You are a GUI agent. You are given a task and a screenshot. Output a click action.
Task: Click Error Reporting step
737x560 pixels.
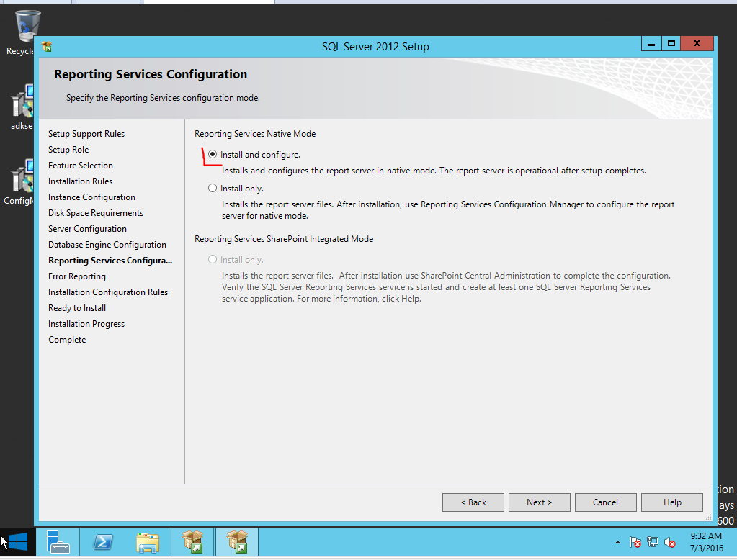[77, 276]
